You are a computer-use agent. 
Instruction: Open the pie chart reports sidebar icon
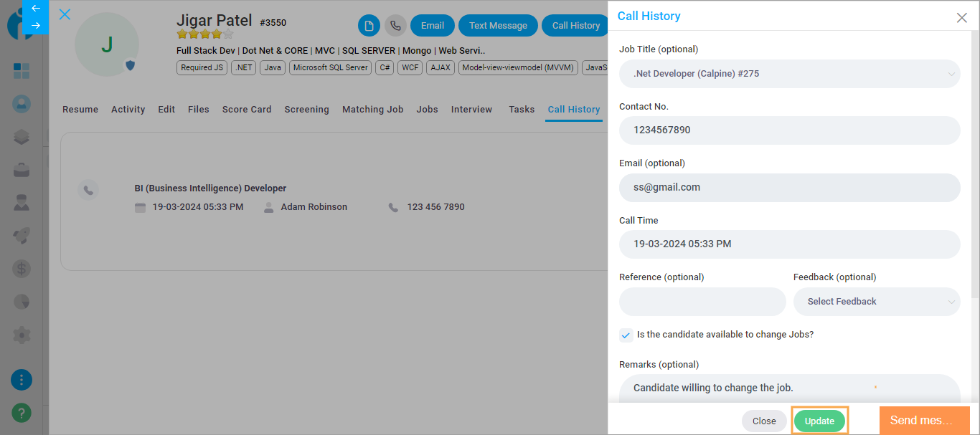pyautogui.click(x=22, y=302)
